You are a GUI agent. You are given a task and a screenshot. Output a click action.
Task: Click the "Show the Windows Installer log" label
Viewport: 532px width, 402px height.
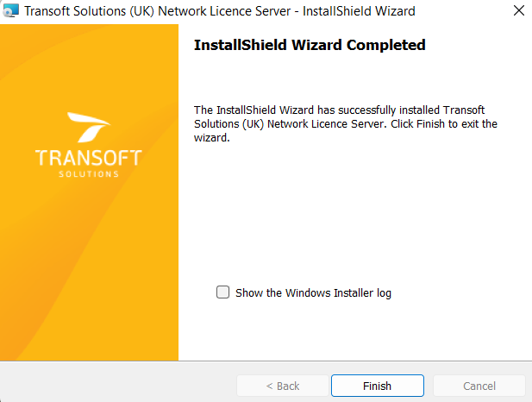point(313,292)
